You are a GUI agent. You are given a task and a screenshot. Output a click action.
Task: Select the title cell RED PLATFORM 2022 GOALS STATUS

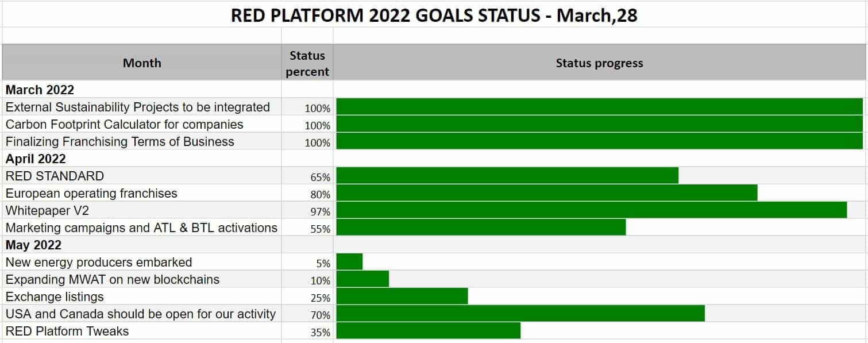pyautogui.click(x=434, y=14)
